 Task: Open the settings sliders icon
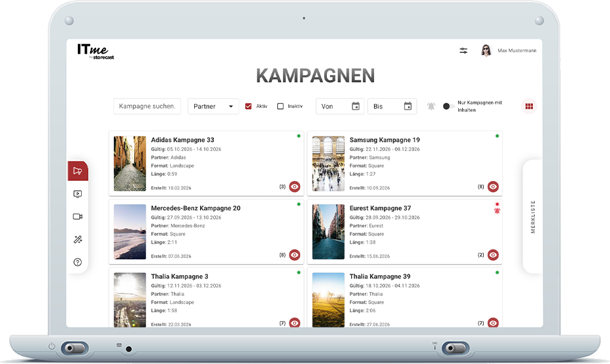(464, 50)
